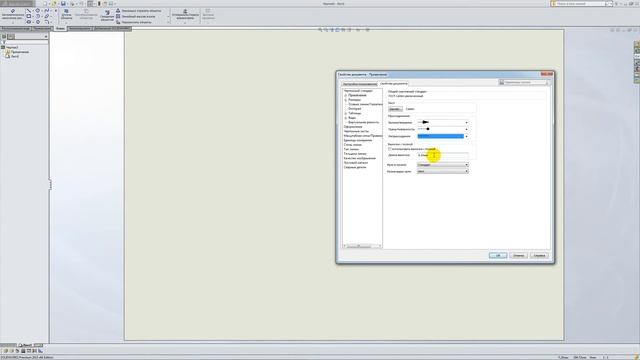Click the Rebuild traffic-light icon
This screenshot has width=640, height=360.
pos(100,4)
